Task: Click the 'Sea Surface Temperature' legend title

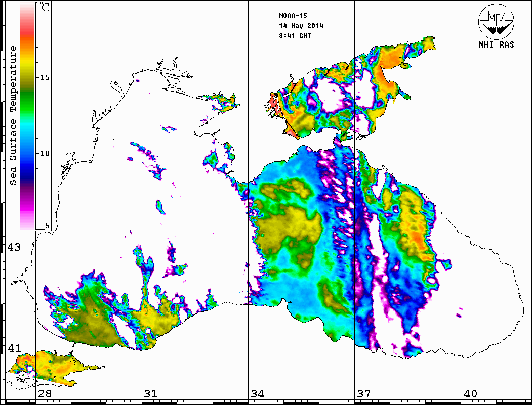Action: (x=13, y=115)
